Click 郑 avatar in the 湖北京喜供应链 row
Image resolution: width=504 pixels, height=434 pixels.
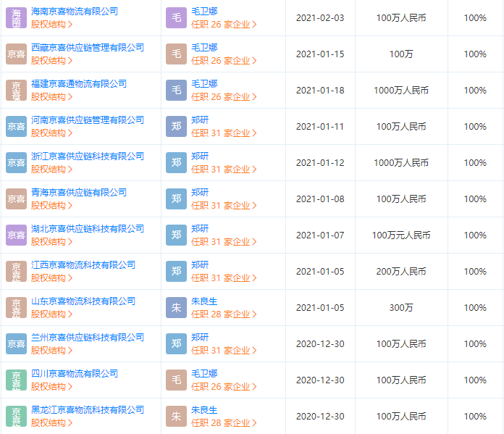point(176,235)
